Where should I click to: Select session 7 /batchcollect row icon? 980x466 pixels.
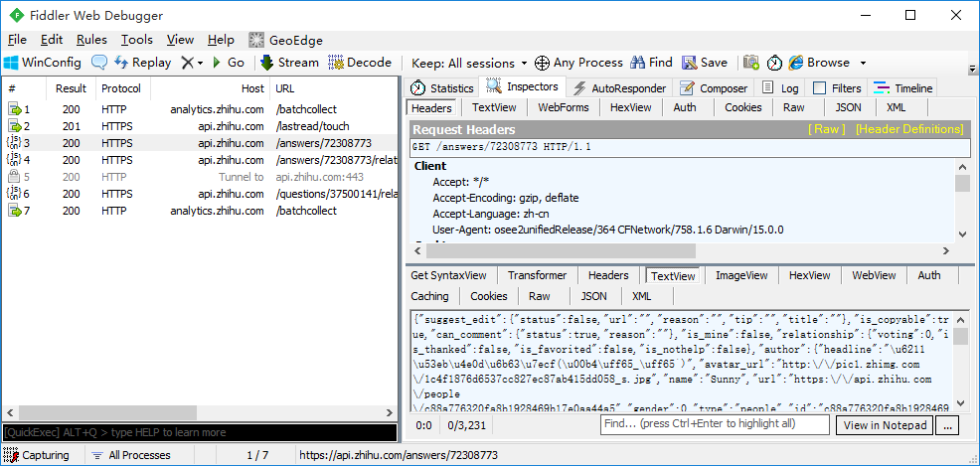[x=14, y=211]
